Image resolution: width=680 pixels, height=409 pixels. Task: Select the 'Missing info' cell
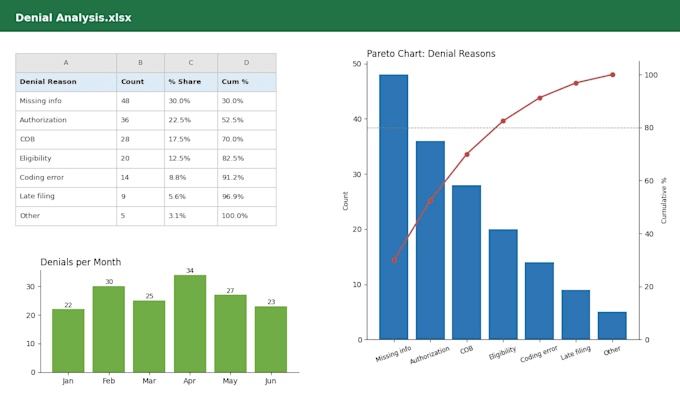(66, 101)
